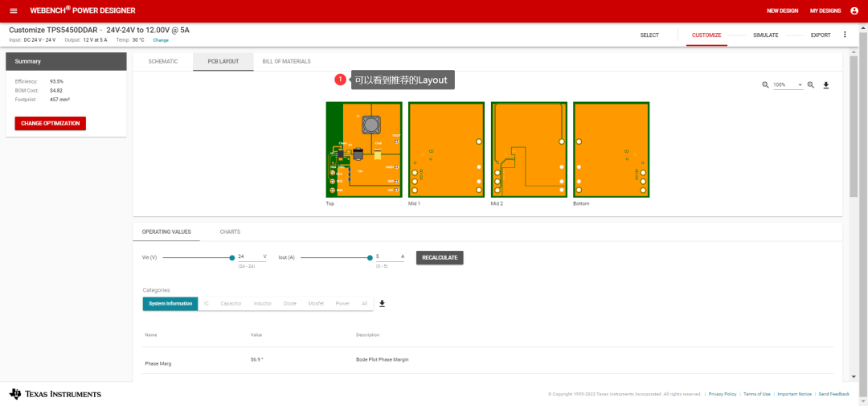The height and width of the screenshot is (406, 868).
Task: Open the Mid 1 layer thumbnail
Action: point(446,150)
